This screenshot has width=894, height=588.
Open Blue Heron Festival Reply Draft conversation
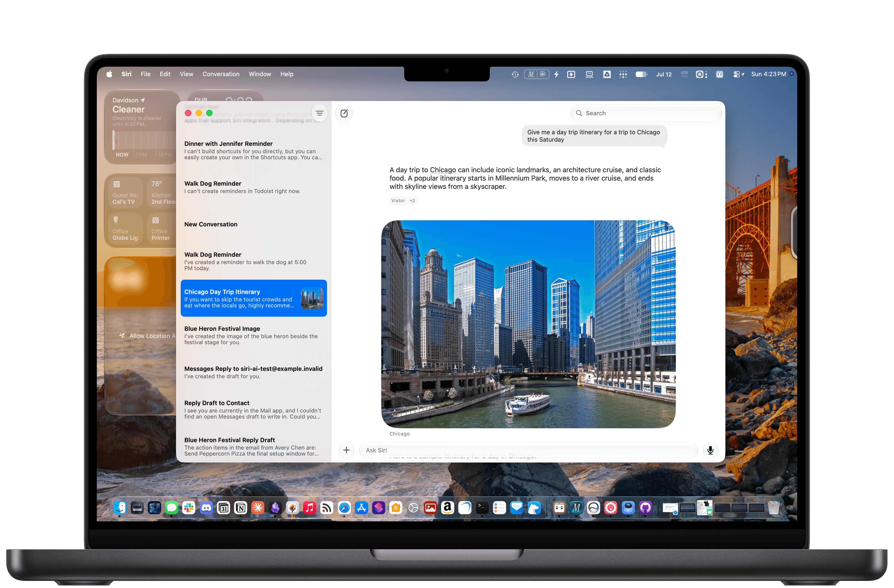tap(254, 446)
